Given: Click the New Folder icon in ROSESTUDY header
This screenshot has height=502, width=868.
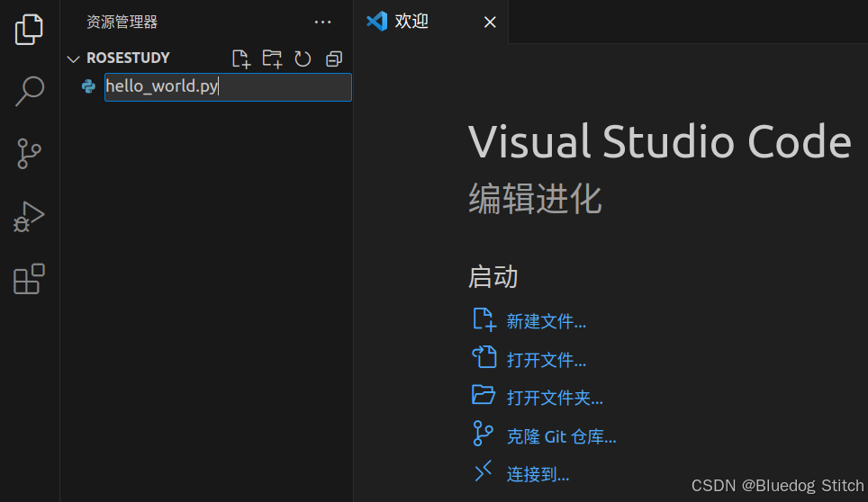Looking at the screenshot, I should tap(272, 58).
